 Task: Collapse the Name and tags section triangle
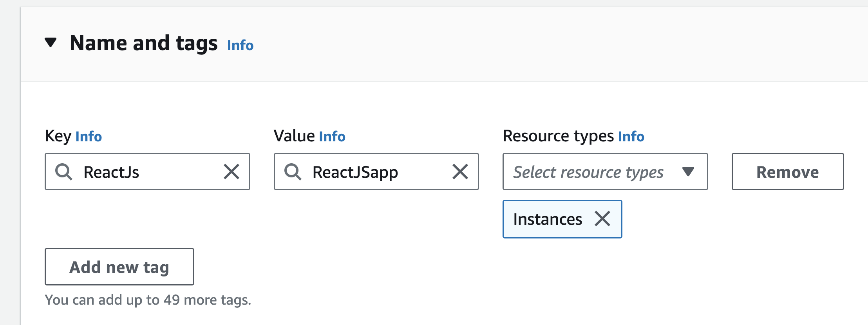[51, 42]
